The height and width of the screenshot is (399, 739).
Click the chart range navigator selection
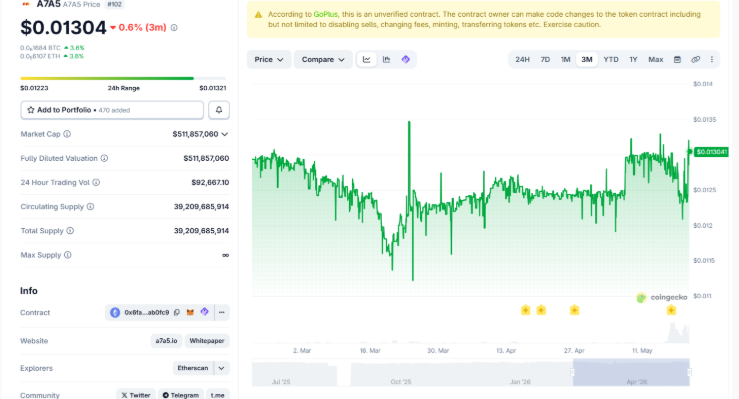click(631, 372)
